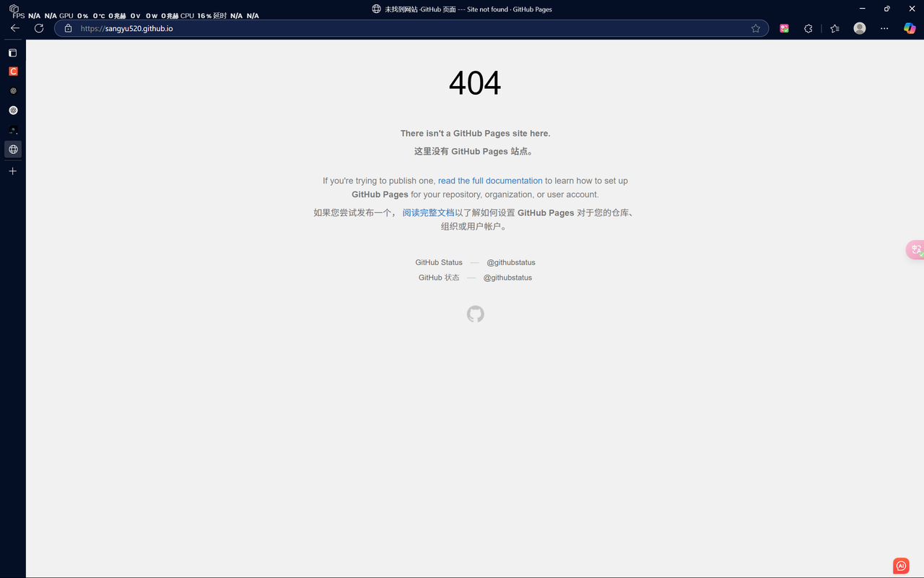Image resolution: width=924 pixels, height=578 pixels.
Task: Open the pink translate extension icon
Action: pyautogui.click(x=784, y=28)
